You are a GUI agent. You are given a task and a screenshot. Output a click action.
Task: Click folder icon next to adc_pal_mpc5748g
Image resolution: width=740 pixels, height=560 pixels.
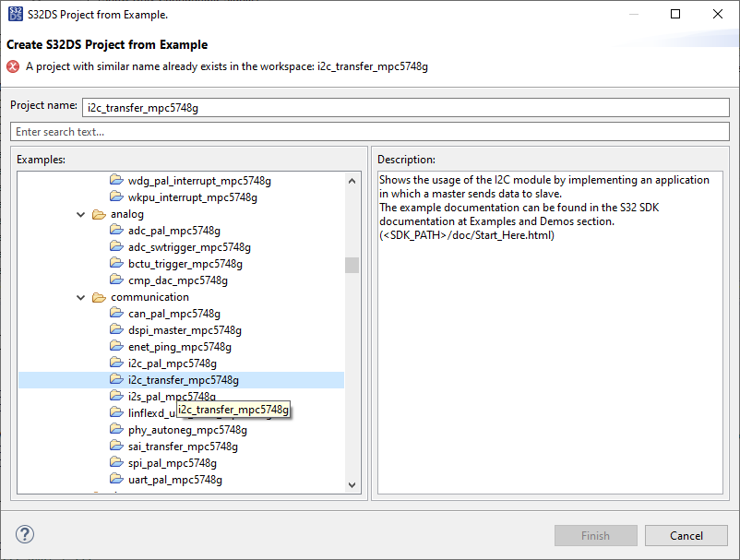tap(116, 231)
